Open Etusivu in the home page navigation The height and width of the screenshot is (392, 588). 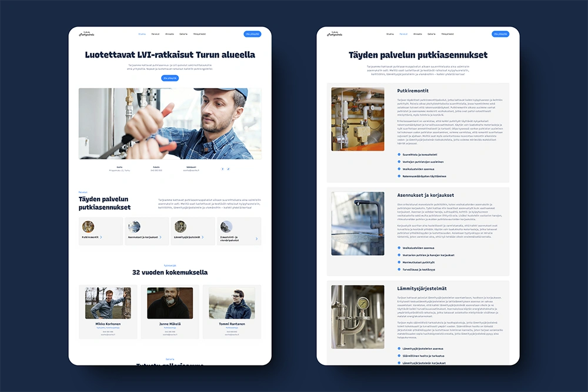click(142, 34)
